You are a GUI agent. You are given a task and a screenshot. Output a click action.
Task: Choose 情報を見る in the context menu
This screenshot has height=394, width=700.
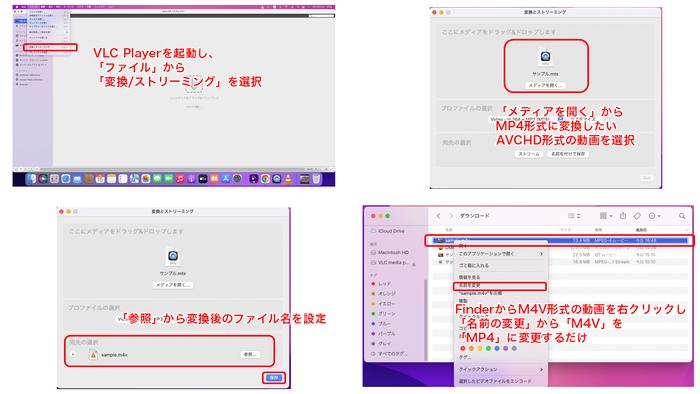(x=500, y=277)
